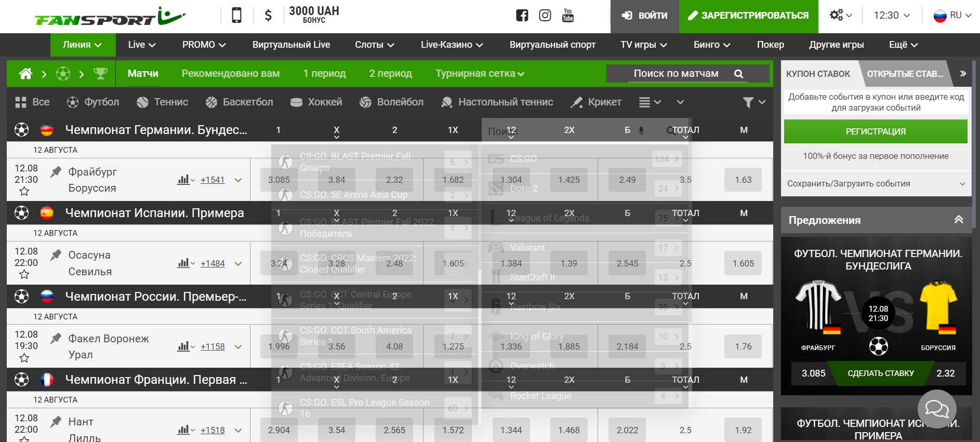Go to home via house icon
This screenshot has height=442, width=980.
pyautogui.click(x=25, y=74)
